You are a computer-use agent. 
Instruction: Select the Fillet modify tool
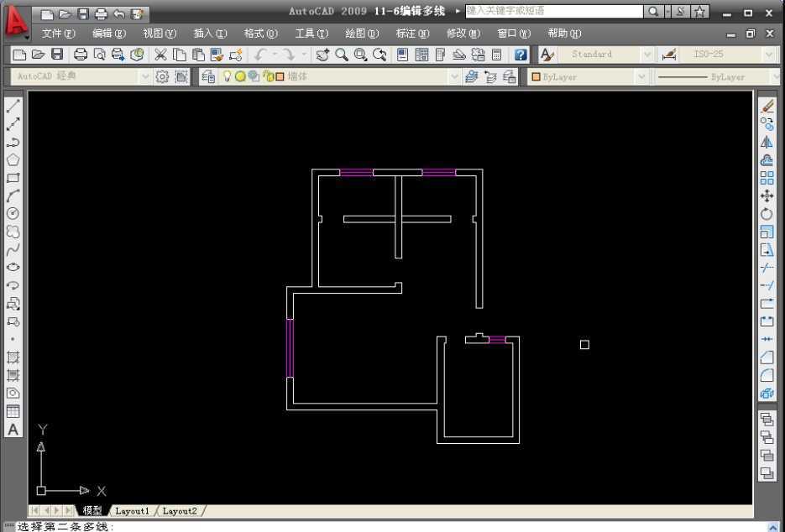767,375
